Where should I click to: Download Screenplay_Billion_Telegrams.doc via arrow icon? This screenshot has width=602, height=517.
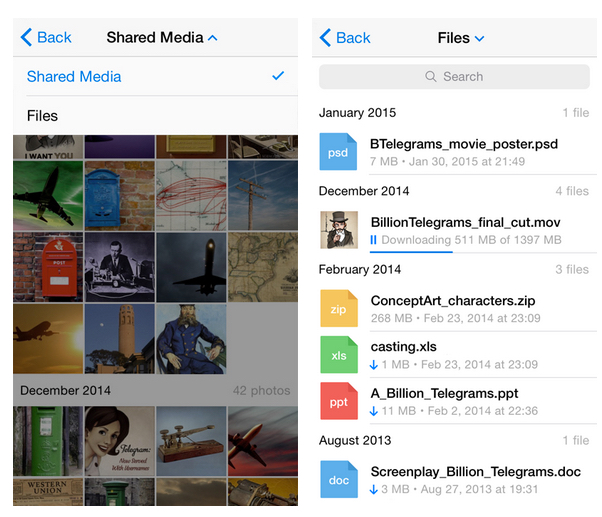[x=374, y=489]
